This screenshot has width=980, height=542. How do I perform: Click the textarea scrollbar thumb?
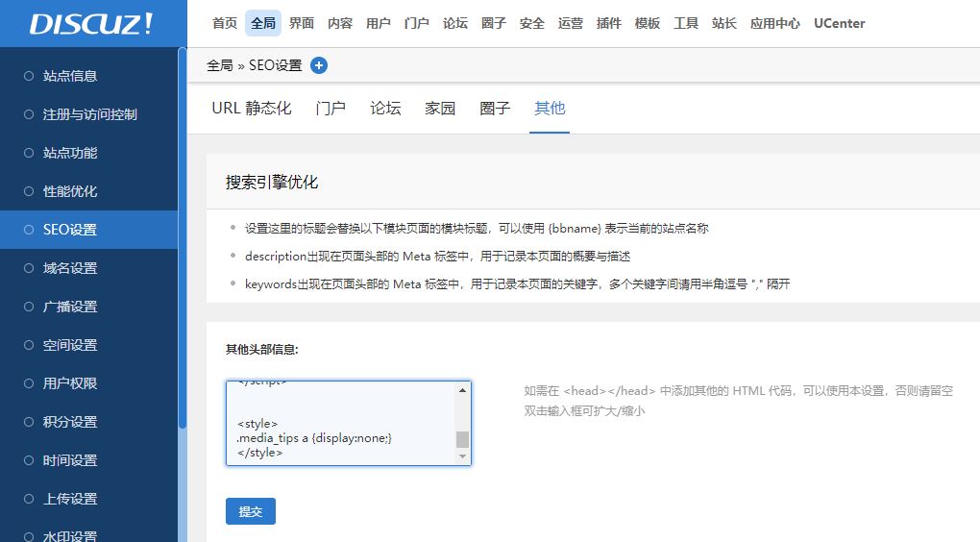462,439
